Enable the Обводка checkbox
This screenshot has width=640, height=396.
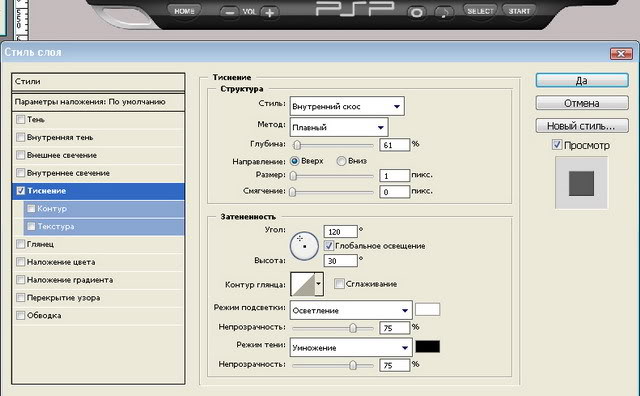click(x=20, y=316)
